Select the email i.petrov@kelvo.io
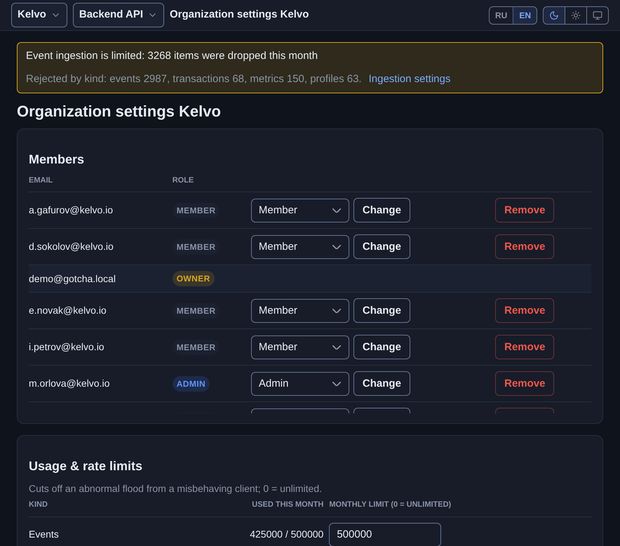620x546 pixels. 66,347
